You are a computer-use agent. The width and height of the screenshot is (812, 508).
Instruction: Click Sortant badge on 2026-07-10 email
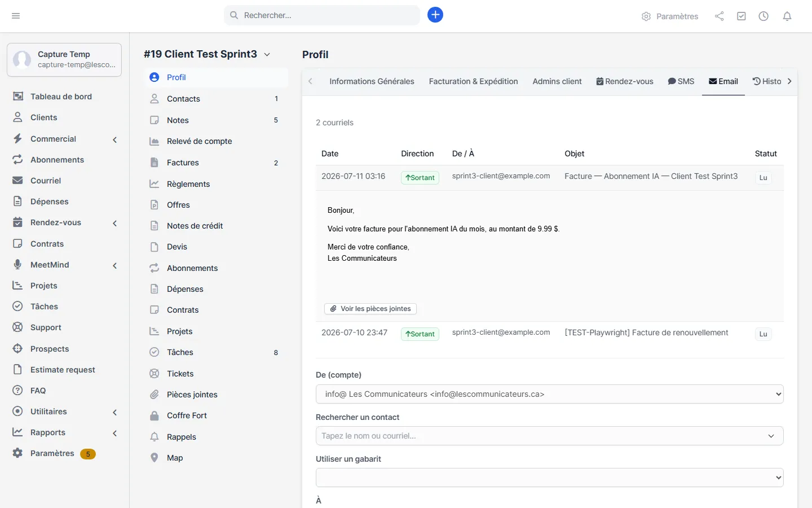click(x=420, y=334)
